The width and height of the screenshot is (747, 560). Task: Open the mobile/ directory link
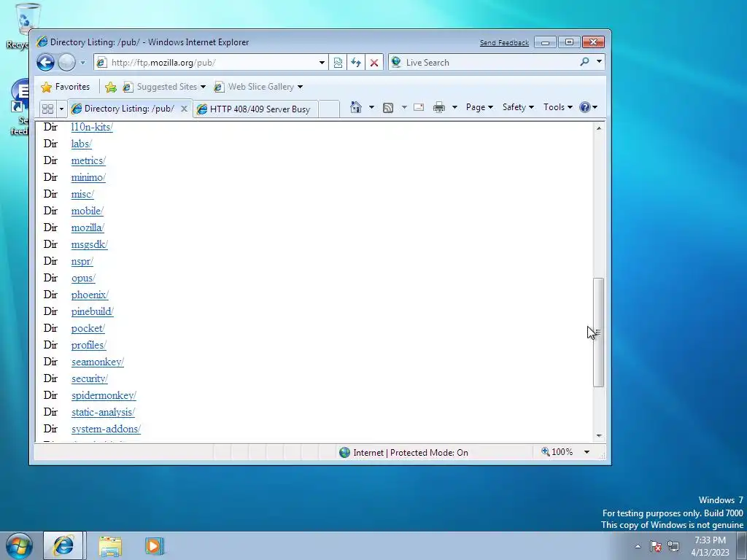(88, 211)
